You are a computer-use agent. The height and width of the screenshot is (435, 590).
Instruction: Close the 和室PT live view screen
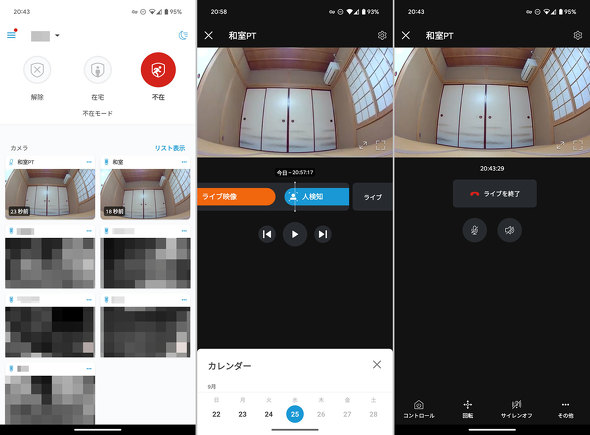coord(406,35)
